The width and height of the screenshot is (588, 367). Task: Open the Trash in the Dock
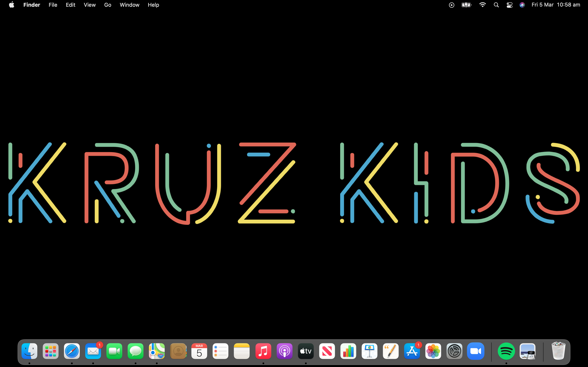558,351
